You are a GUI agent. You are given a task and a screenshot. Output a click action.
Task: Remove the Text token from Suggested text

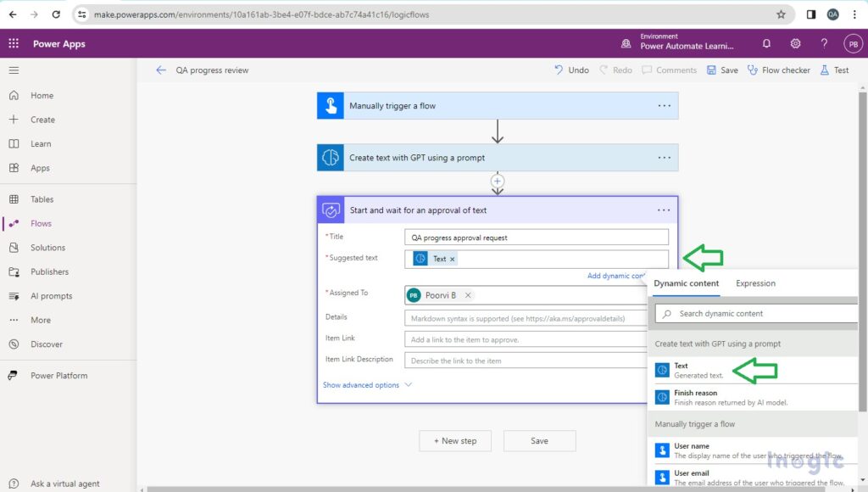pyautogui.click(x=452, y=259)
